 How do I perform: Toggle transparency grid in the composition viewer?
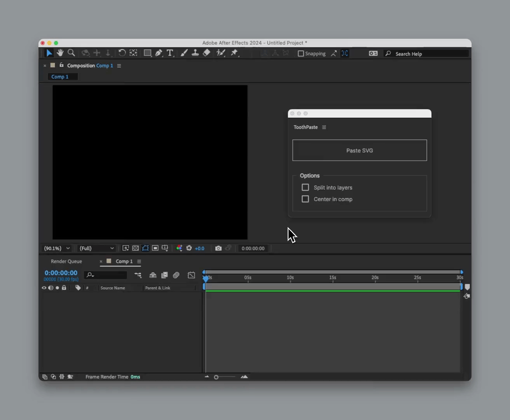click(x=135, y=248)
